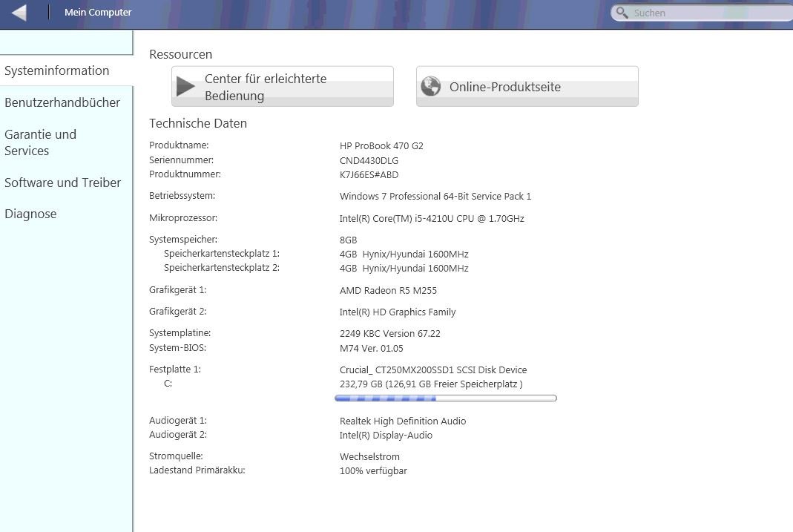793x532 pixels.
Task: Click the Technische Daten heading
Action: 198,123
